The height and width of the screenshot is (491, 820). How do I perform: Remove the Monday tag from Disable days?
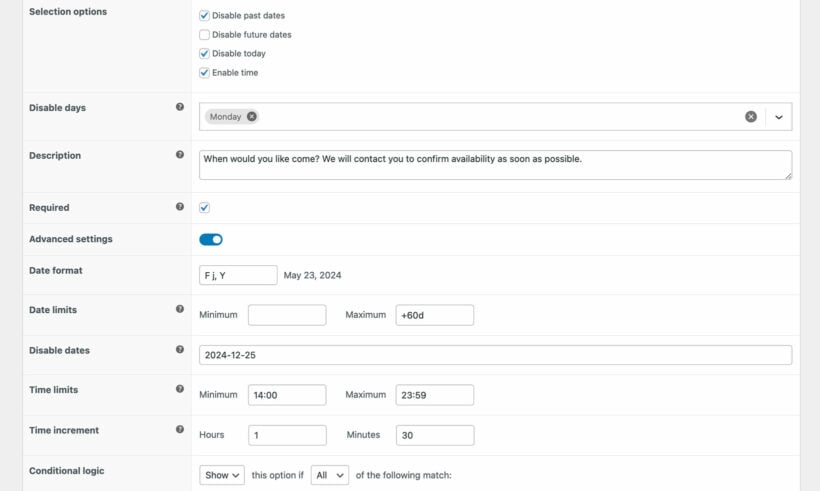point(252,117)
